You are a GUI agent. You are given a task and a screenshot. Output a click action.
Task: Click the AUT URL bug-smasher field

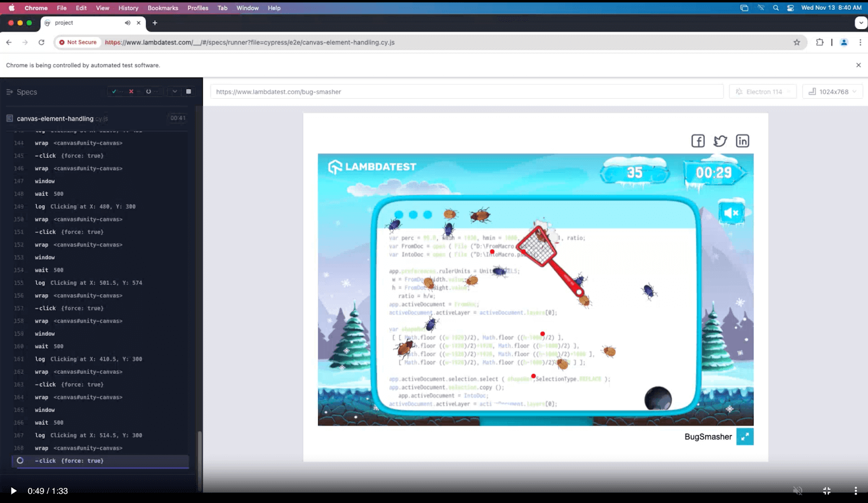click(x=467, y=92)
